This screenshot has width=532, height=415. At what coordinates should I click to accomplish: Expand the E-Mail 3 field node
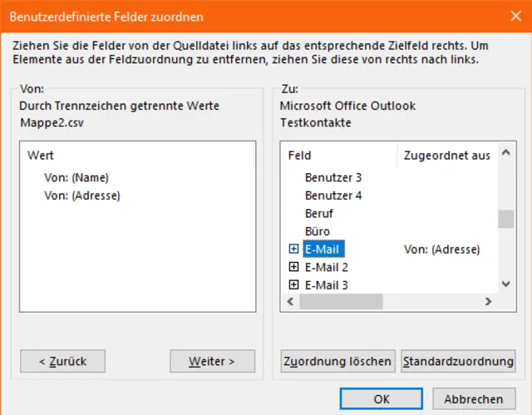293,284
